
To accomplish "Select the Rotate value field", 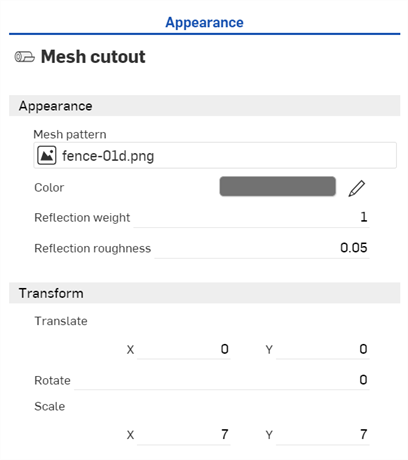I will (x=222, y=380).
